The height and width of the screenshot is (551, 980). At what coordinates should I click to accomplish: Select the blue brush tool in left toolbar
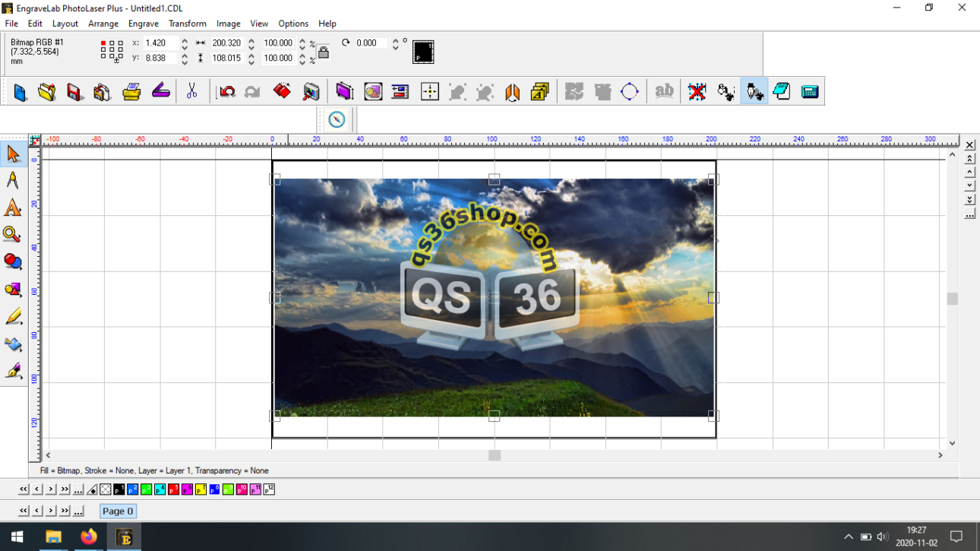click(x=13, y=344)
